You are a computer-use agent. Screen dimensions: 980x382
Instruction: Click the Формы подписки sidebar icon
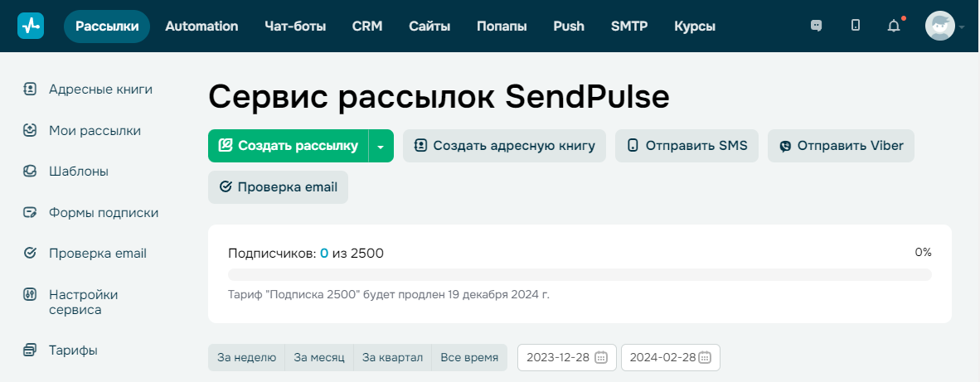30,213
